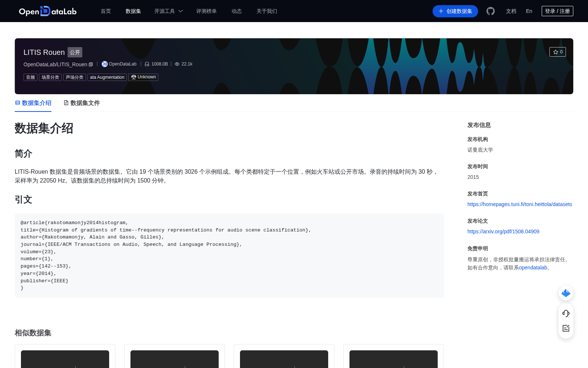Open the fourth similar dataset thumbnail
Image resolution: width=588 pixels, height=368 pixels.
(394, 359)
